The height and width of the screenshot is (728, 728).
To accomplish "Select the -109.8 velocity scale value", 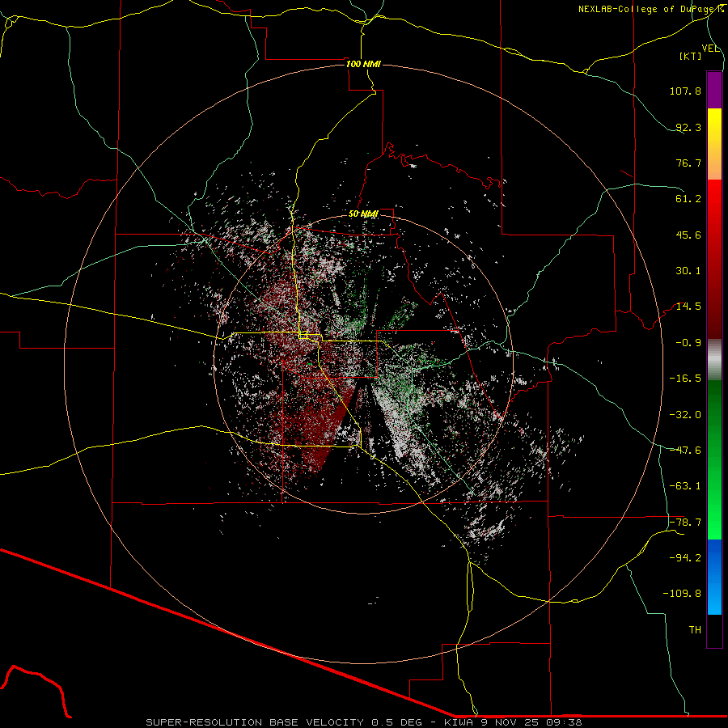I will (682, 594).
